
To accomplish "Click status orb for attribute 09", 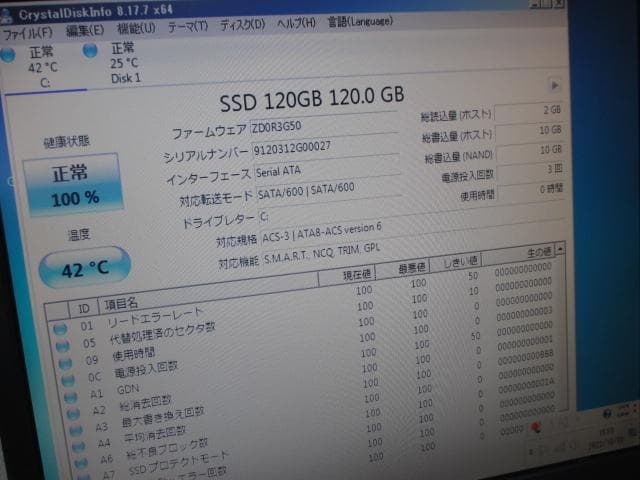I will point(65,363).
